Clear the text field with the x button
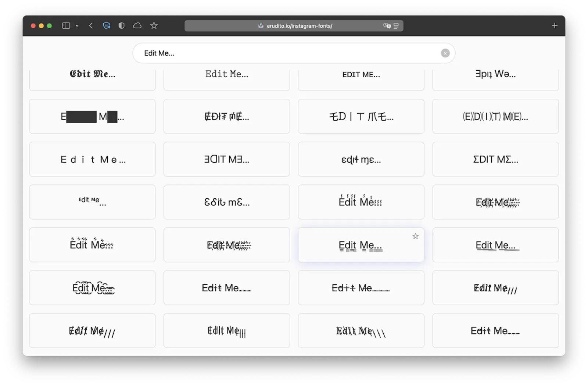This screenshot has height=386, width=588. (x=445, y=53)
